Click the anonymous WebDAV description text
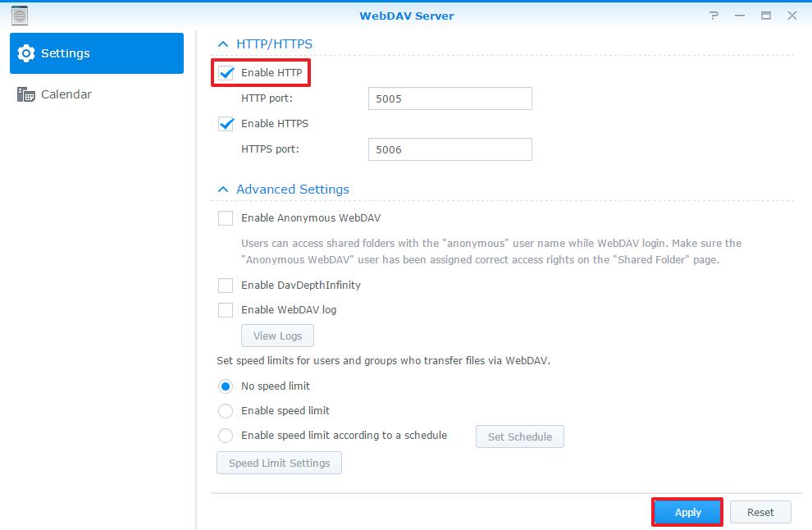812x530 pixels. click(x=491, y=251)
